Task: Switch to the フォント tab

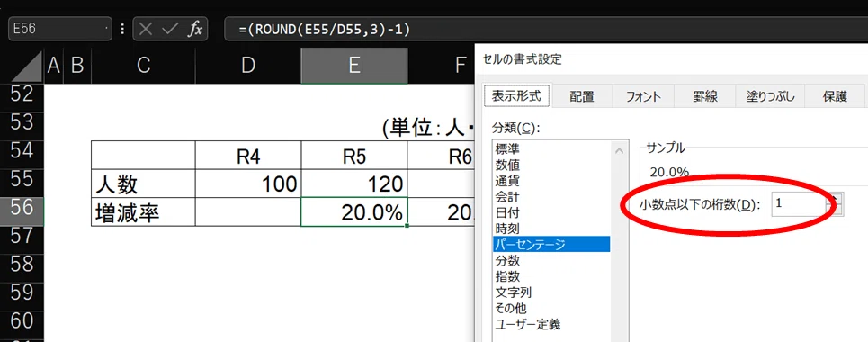Action: pyautogui.click(x=643, y=96)
